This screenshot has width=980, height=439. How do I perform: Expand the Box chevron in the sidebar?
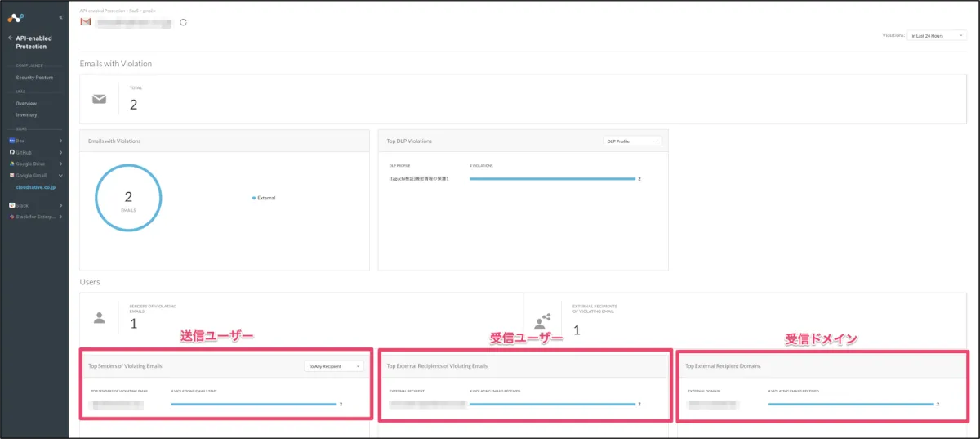click(60, 141)
